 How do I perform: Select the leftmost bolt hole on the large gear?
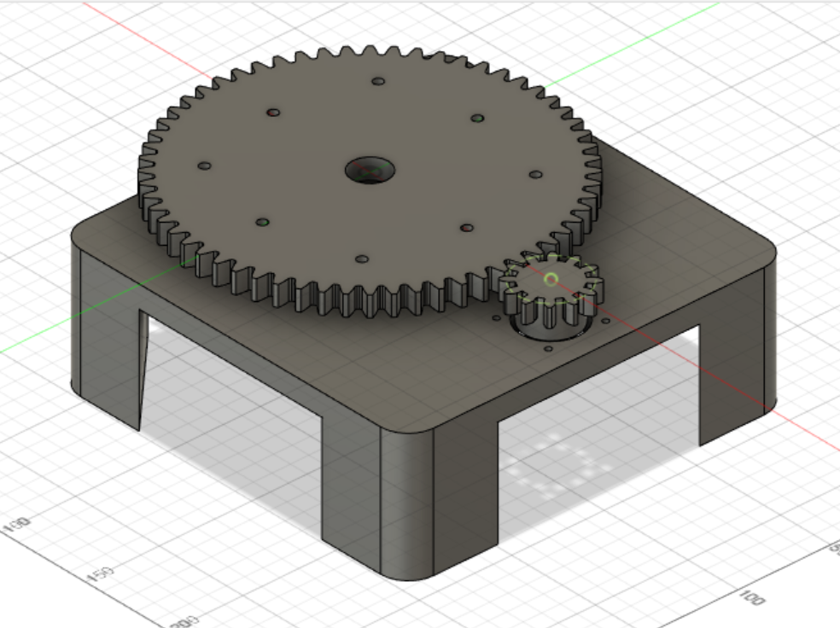204,166
